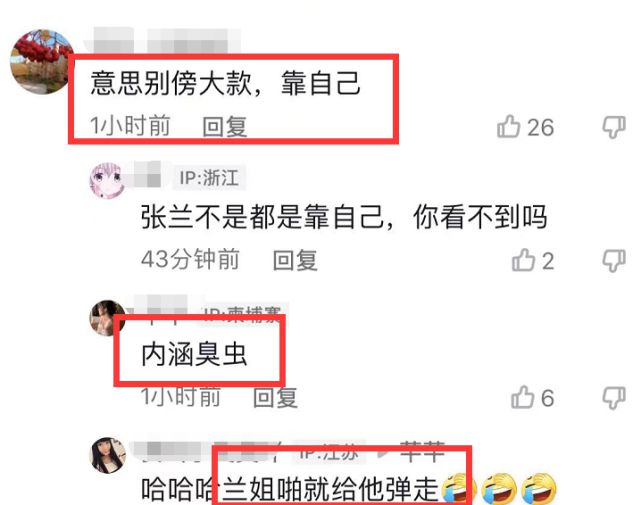Open the red berries avatar profile
The width and height of the screenshot is (641, 505).
(41, 62)
